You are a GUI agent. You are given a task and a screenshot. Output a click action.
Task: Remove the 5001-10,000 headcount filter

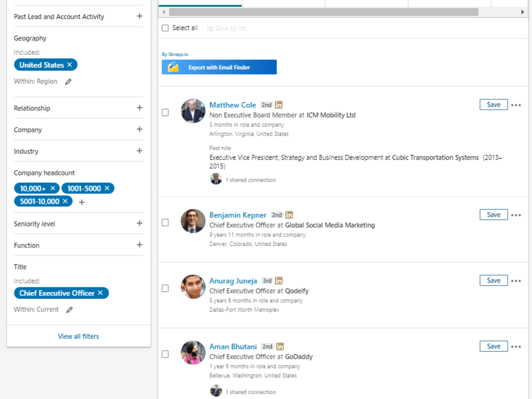(65, 201)
